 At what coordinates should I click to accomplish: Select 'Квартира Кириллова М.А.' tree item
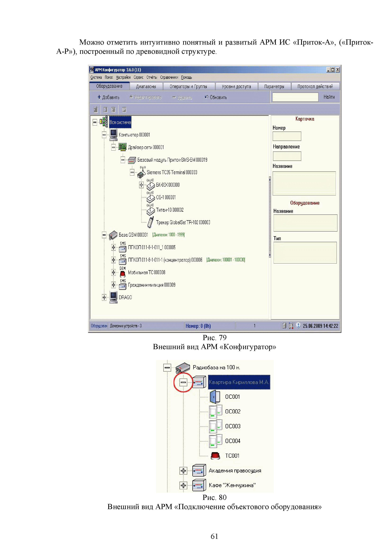click(239, 382)
